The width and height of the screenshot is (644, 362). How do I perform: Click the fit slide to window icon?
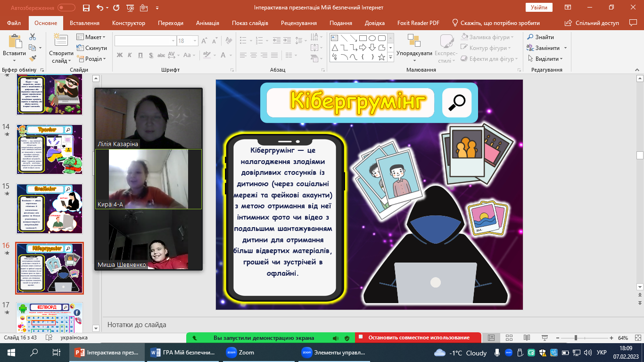pos(637,338)
